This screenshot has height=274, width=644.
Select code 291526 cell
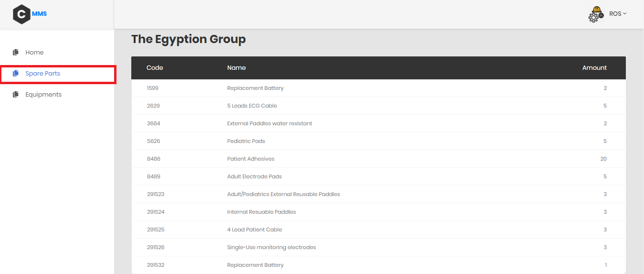(x=156, y=247)
